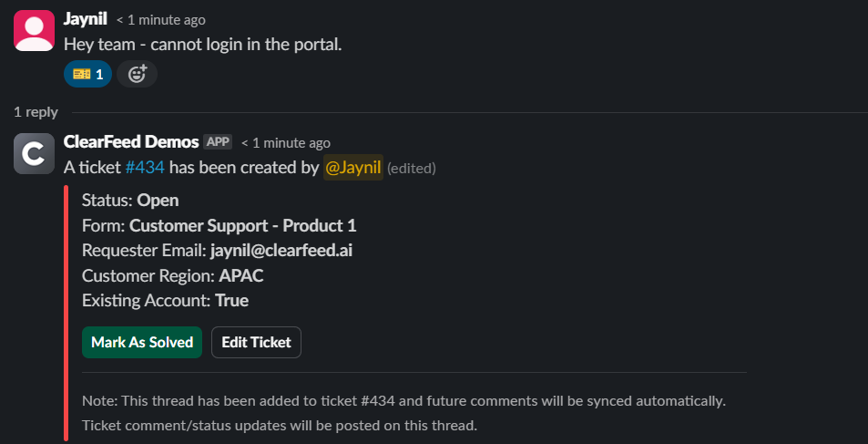Click the note about synced thread comments

pyautogui.click(x=403, y=400)
